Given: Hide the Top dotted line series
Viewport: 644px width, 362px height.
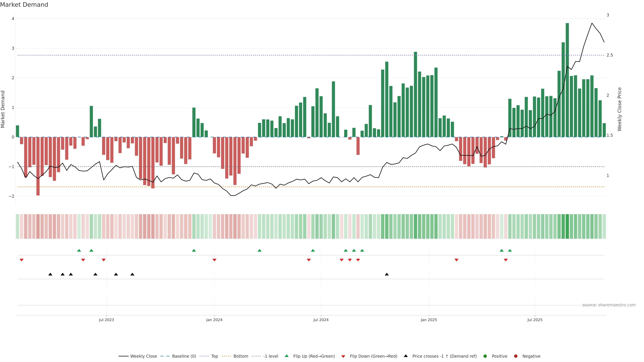Looking at the screenshot, I should coord(214,356).
